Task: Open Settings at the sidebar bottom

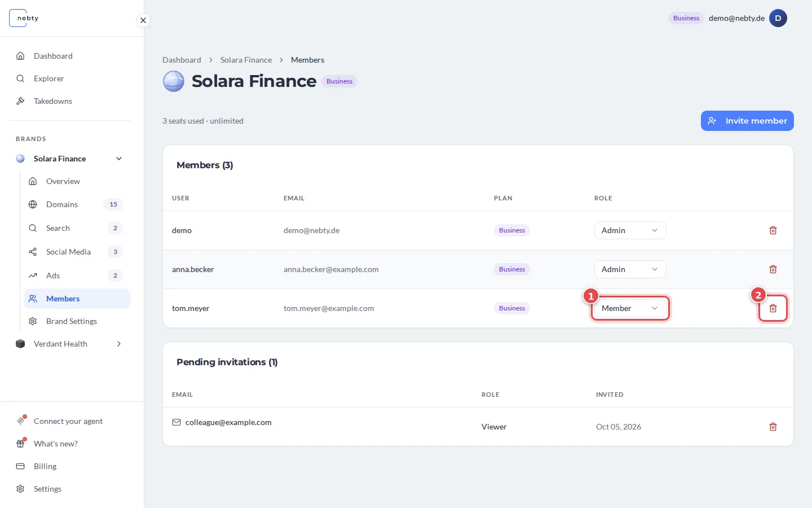Action: click(x=69, y=489)
